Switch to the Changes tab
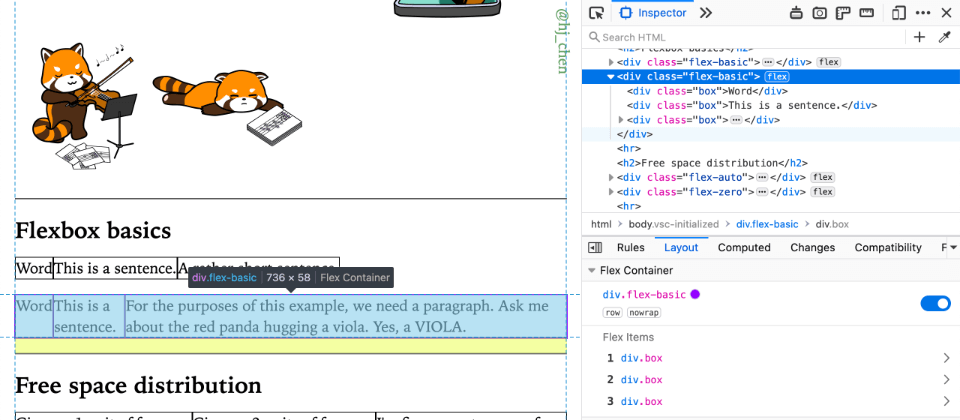This screenshot has width=960, height=420. coord(812,247)
